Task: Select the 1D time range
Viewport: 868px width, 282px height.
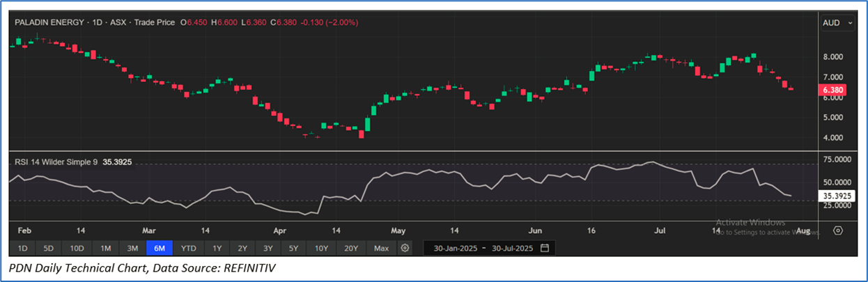Action: [x=22, y=248]
